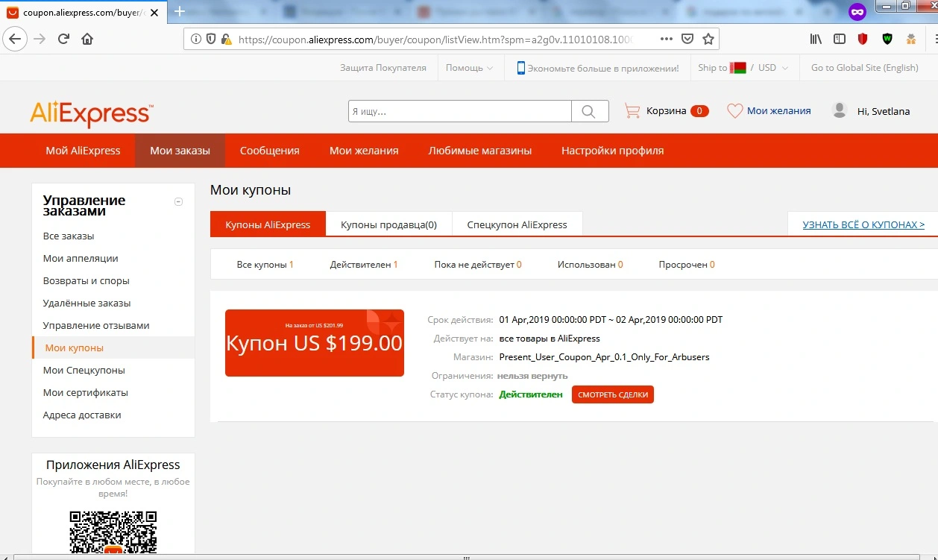
Task: Click the red Купон US $199.00 card
Action: tap(315, 343)
